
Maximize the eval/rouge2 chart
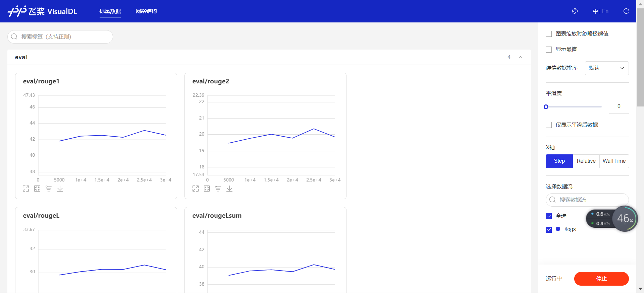[196, 189]
